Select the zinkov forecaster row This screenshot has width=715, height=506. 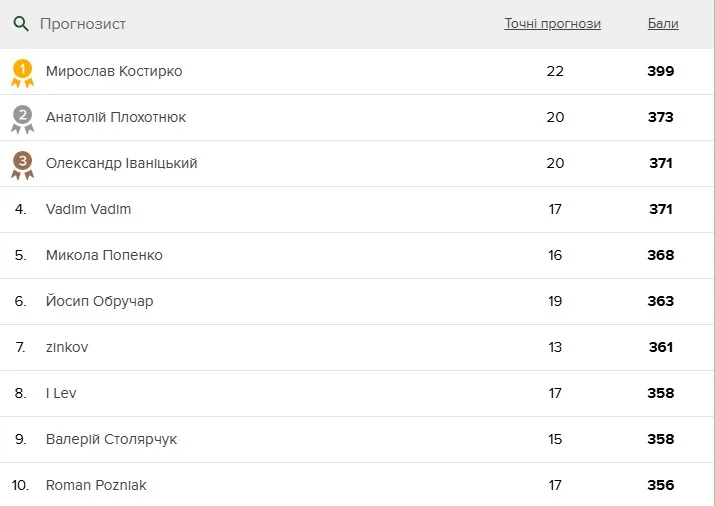pos(67,347)
